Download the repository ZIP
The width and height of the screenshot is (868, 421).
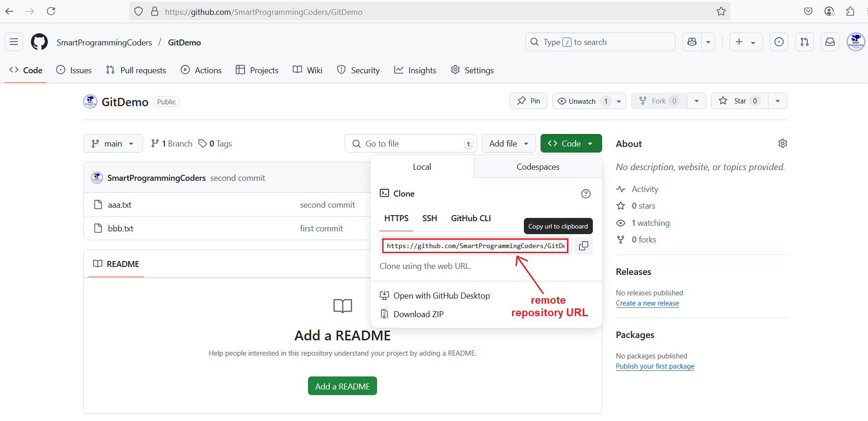coord(412,314)
